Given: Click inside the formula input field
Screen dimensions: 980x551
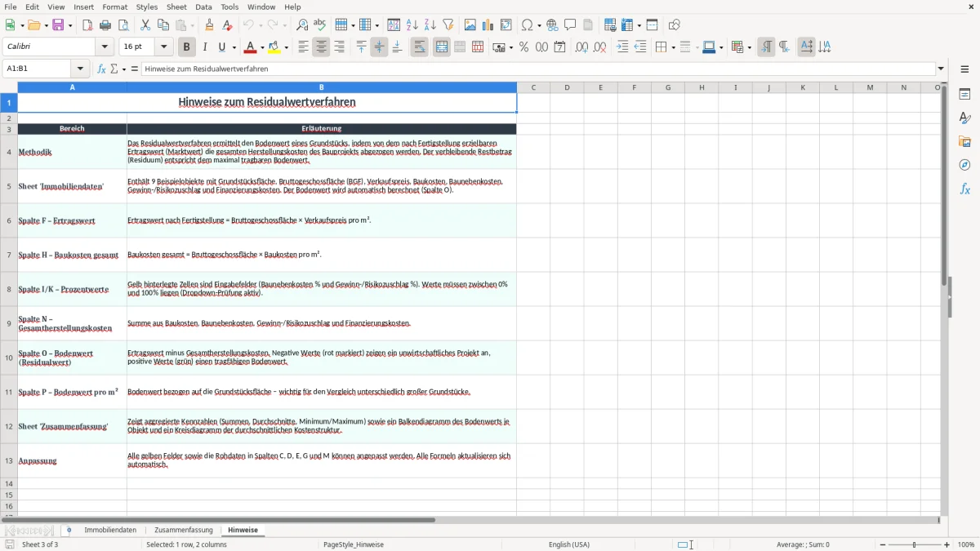Looking at the screenshot, I should pyautogui.click(x=538, y=69).
